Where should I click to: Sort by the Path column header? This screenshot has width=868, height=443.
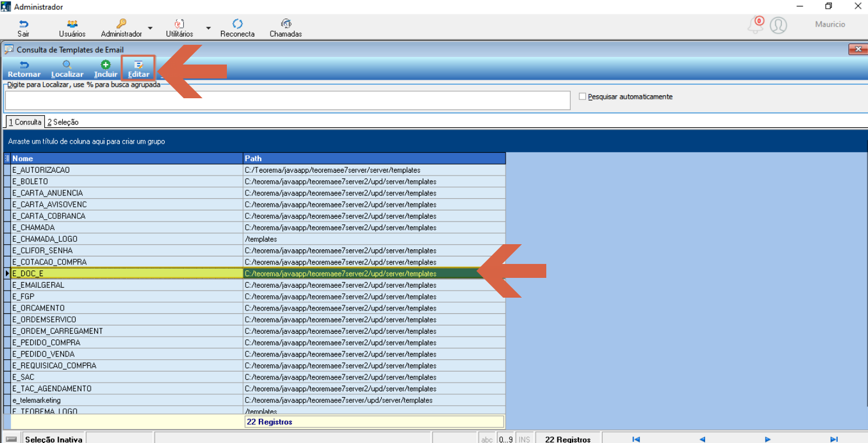[x=374, y=158]
